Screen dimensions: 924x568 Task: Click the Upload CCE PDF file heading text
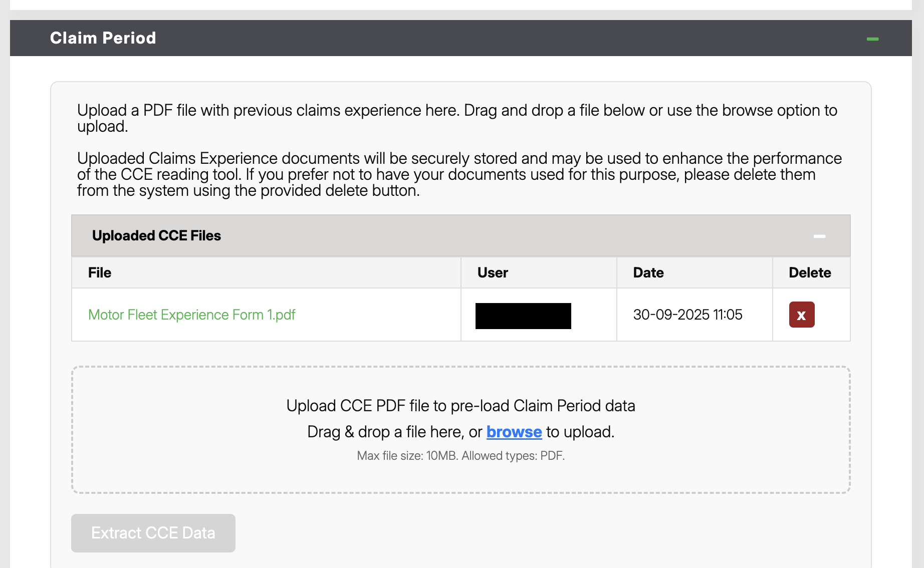[461, 406]
